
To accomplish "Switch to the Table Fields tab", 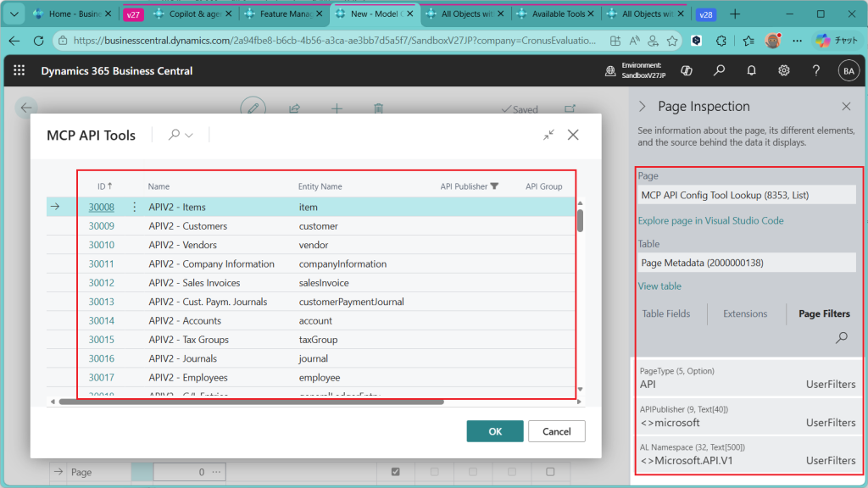I will pyautogui.click(x=665, y=313).
